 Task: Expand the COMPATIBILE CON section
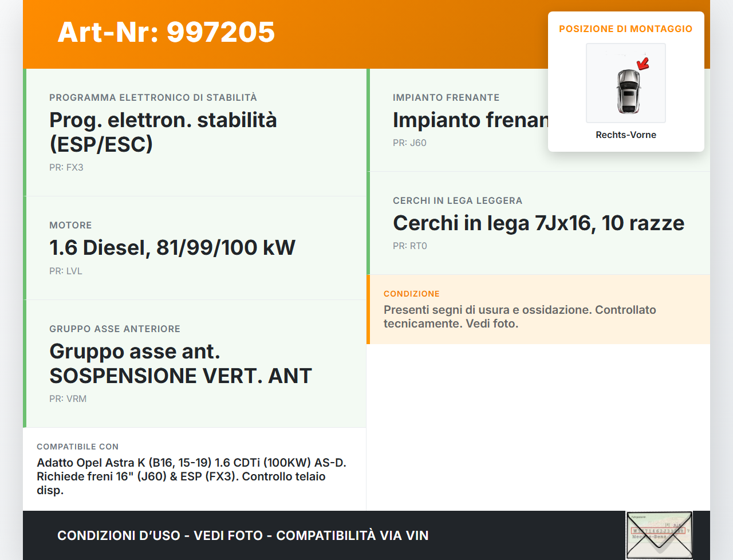coord(192,468)
